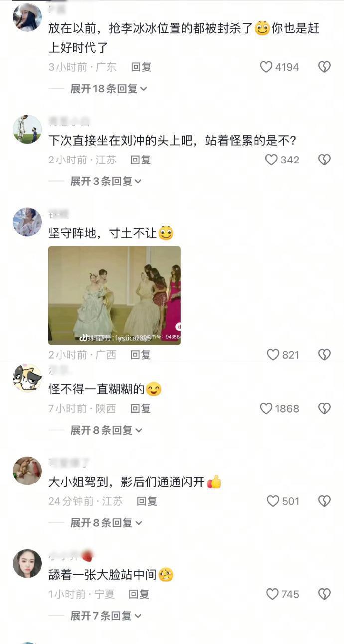Expand 展开8条回复 under 陕西 comment
Image resolution: width=344 pixels, height=644 pixels.
click(x=106, y=430)
